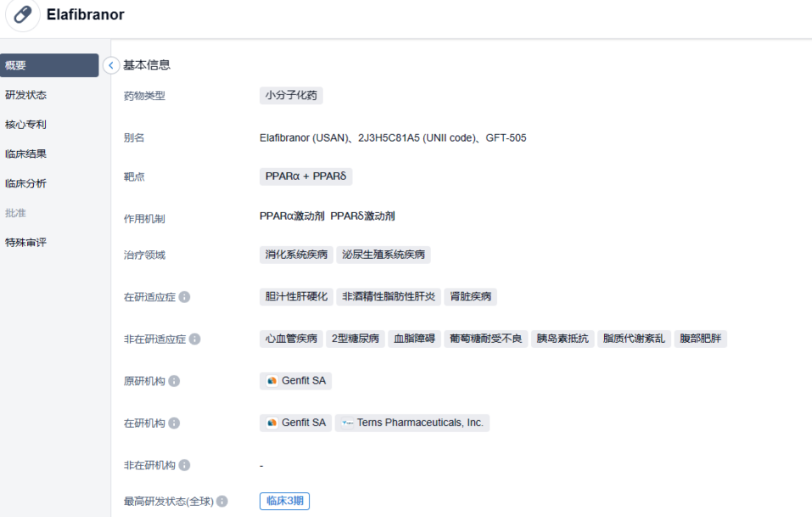Click the 临床3期 status badge
Viewport: 812px width, 517px height.
(x=284, y=501)
